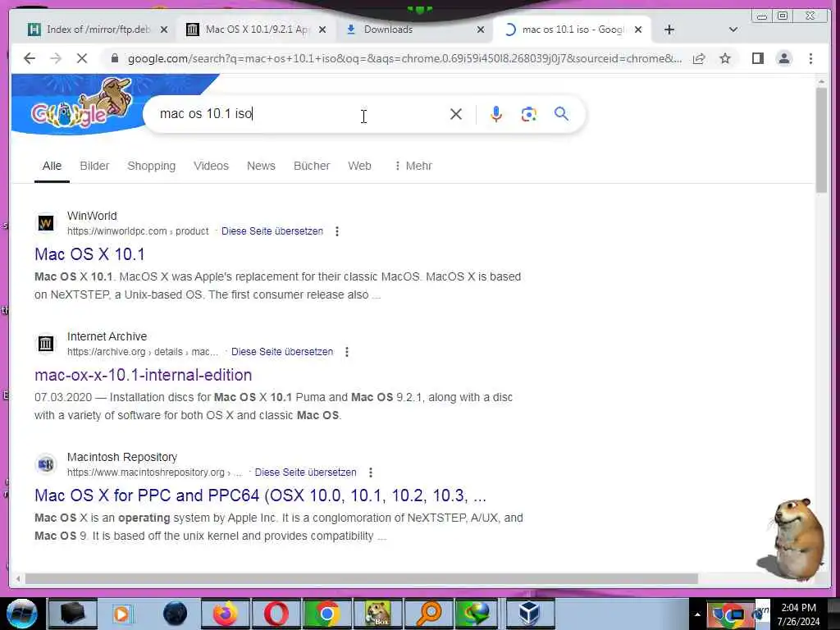Close the Mac OS X 10.1/9.2.1 tab
This screenshot has width=840, height=630.
tap(322, 30)
